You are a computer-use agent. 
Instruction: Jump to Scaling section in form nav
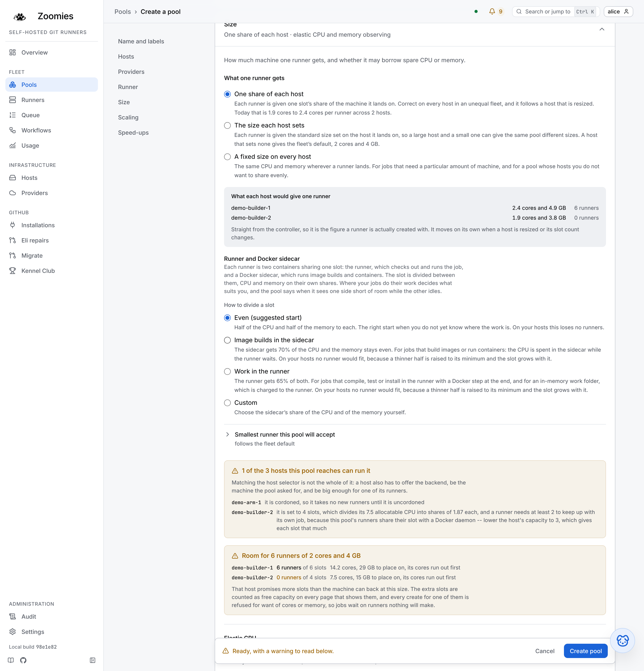coord(128,117)
